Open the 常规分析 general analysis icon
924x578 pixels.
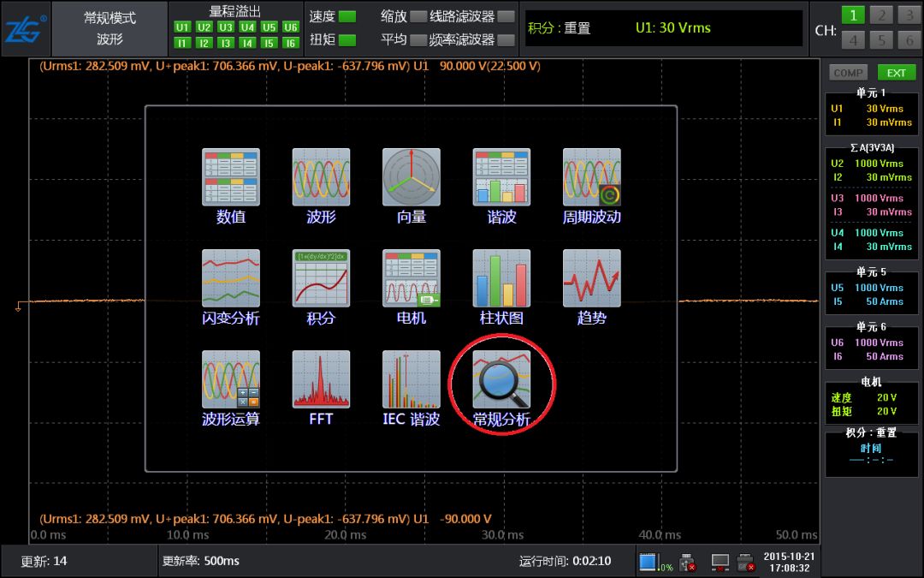click(x=501, y=379)
